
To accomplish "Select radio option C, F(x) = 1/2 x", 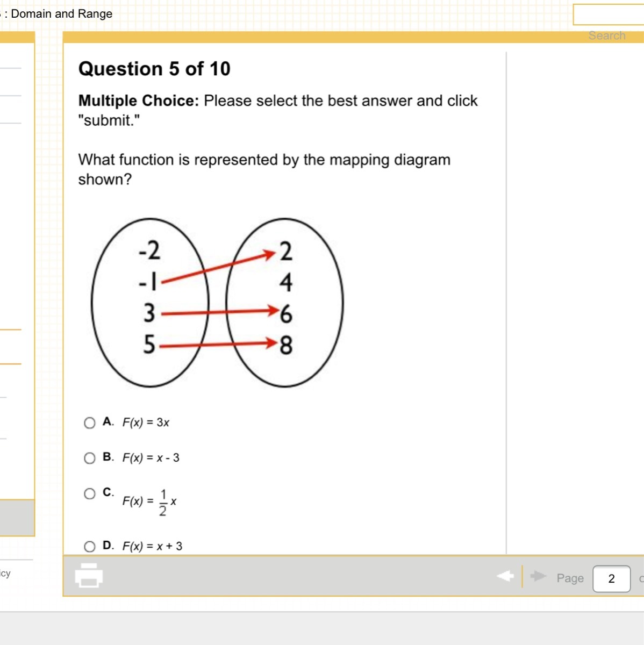I will [90, 493].
